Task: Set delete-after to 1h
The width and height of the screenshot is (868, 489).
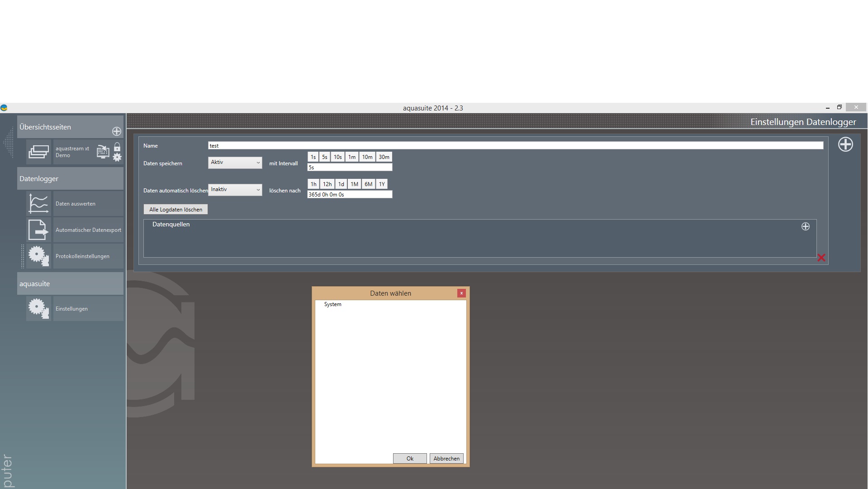Action: coord(313,184)
